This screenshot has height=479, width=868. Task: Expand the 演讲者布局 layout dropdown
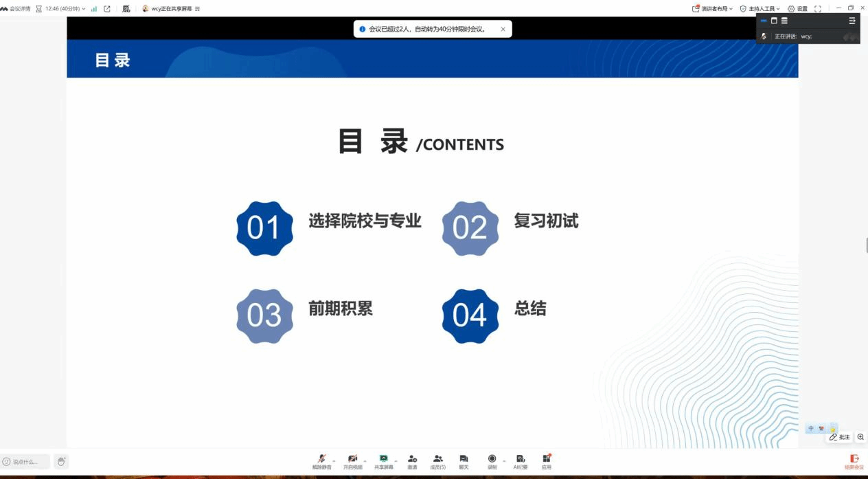[x=712, y=9]
